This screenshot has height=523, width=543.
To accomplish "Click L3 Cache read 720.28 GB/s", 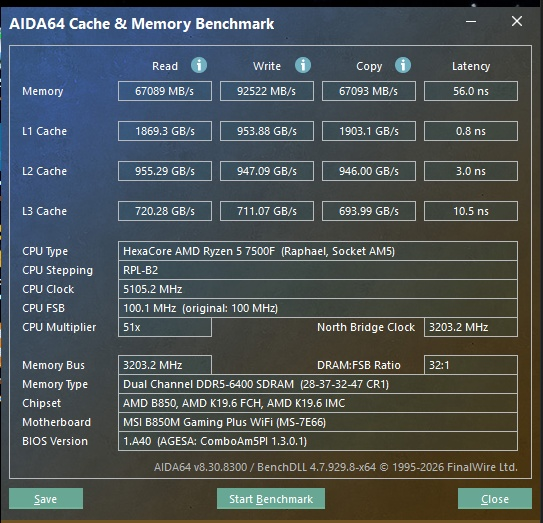I will coord(165,211).
